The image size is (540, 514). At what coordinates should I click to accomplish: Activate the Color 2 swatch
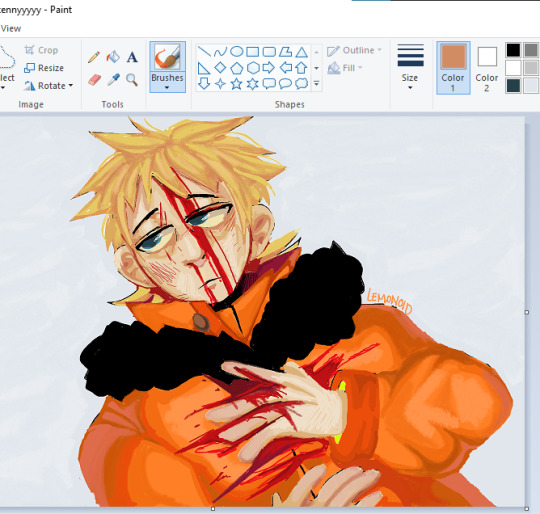487,68
